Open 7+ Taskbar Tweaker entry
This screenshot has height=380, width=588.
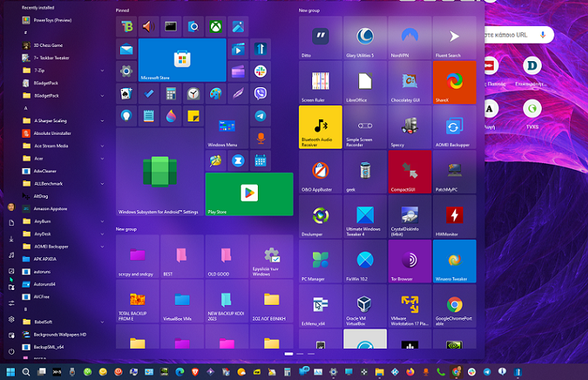(x=63, y=58)
